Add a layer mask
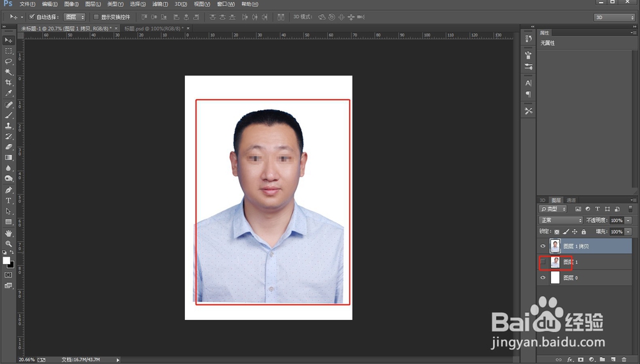Viewport: 640px width, 364px height. coord(581,360)
